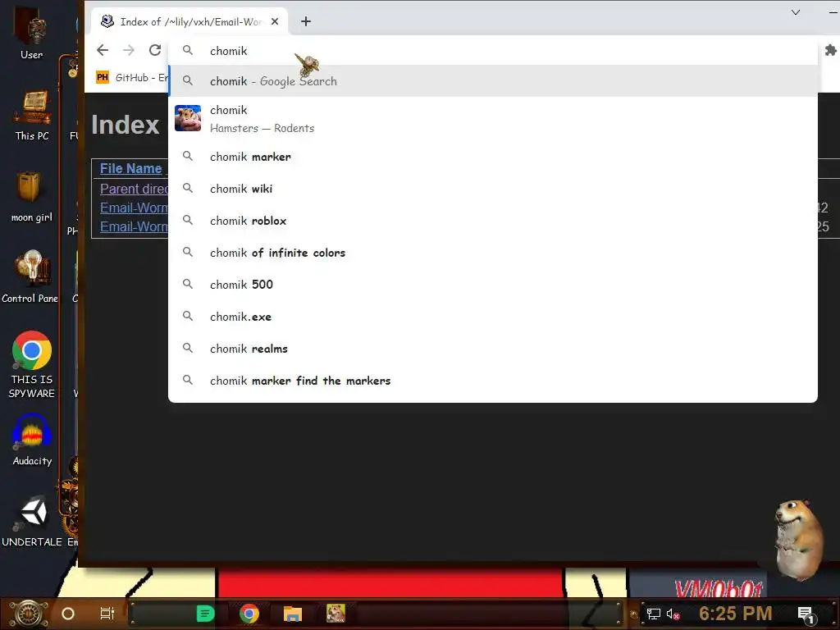Click the browser forward arrow

coord(129,50)
